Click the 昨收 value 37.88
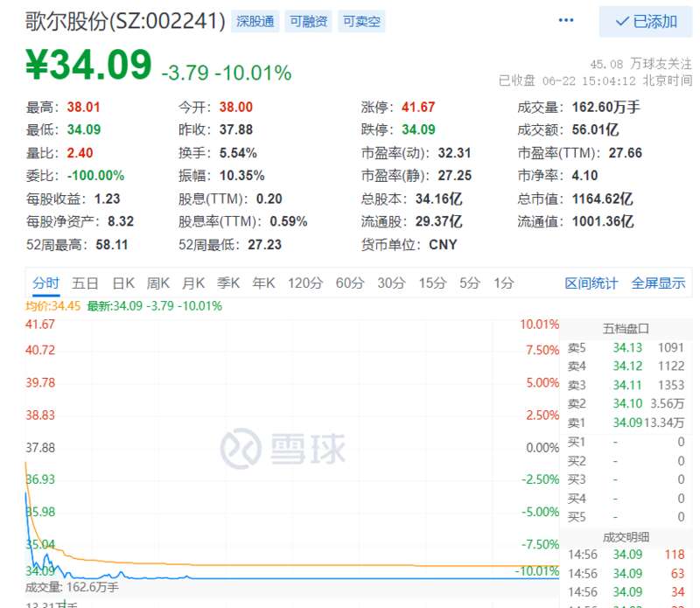The width and height of the screenshot is (700, 608). click(235, 129)
